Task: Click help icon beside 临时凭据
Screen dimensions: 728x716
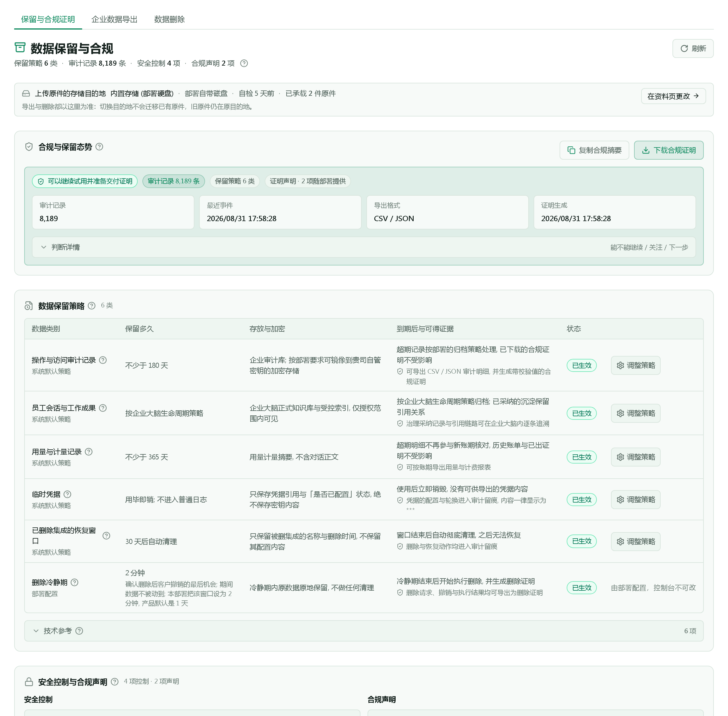Action: click(67, 494)
